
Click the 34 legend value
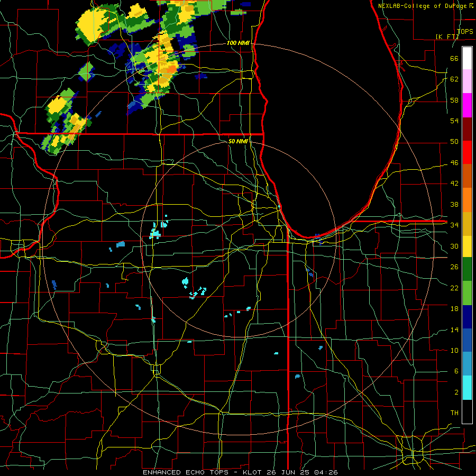tap(454, 225)
